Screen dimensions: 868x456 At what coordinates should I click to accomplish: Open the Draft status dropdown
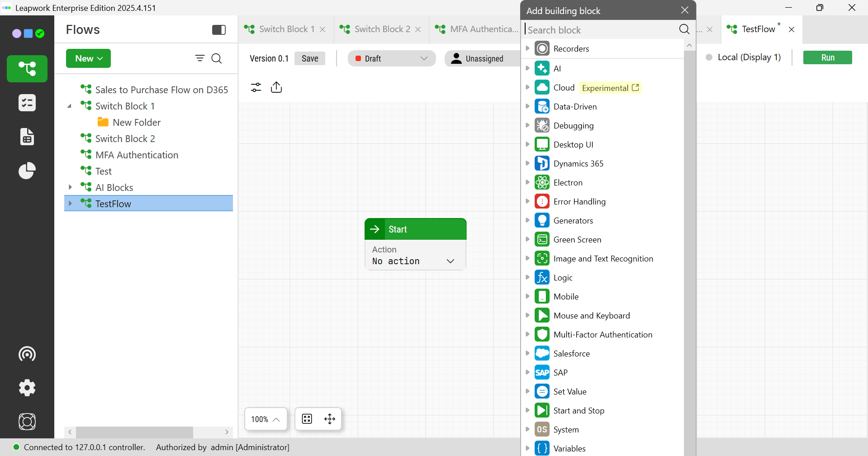pyautogui.click(x=392, y=58)
